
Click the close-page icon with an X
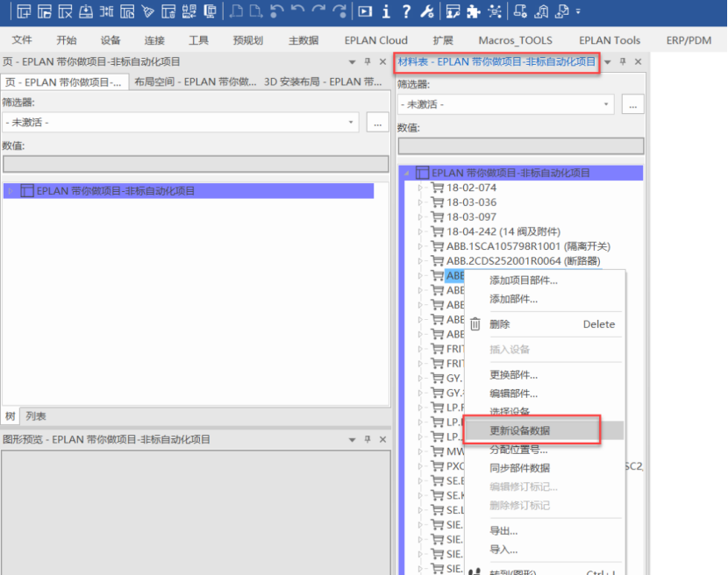click(x=65, y=11)
